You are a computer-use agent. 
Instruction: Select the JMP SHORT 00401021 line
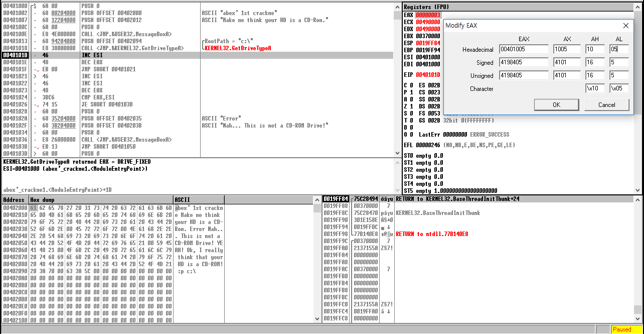(x=198, y=69)
